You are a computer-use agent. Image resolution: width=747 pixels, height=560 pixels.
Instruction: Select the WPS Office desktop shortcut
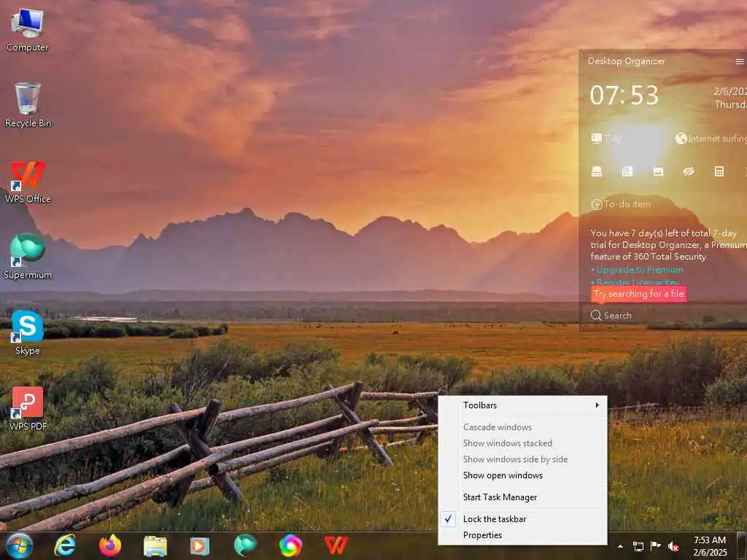tap(28, 182)
